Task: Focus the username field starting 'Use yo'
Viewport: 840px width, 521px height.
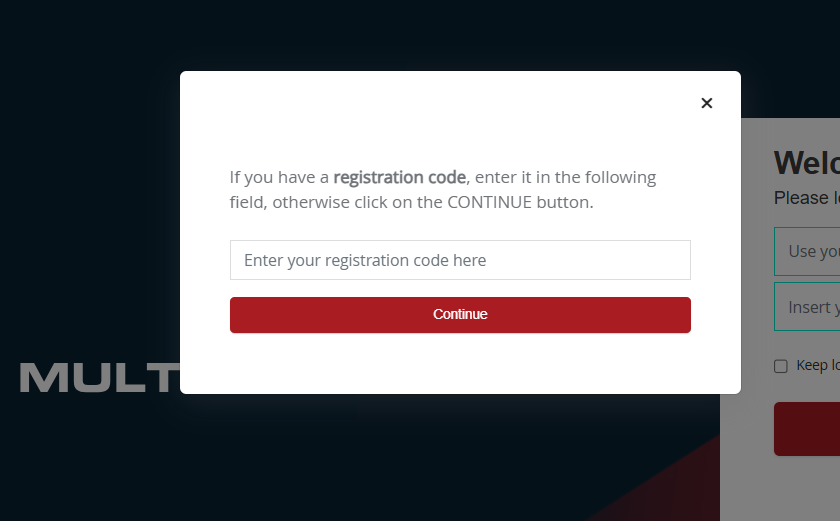Action: click(x=807, y=251)
